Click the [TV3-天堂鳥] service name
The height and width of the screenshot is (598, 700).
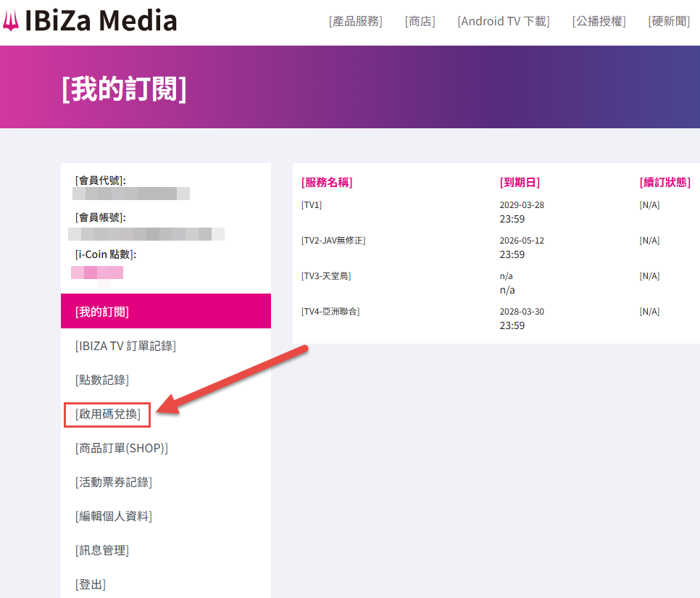pos(326,276)
